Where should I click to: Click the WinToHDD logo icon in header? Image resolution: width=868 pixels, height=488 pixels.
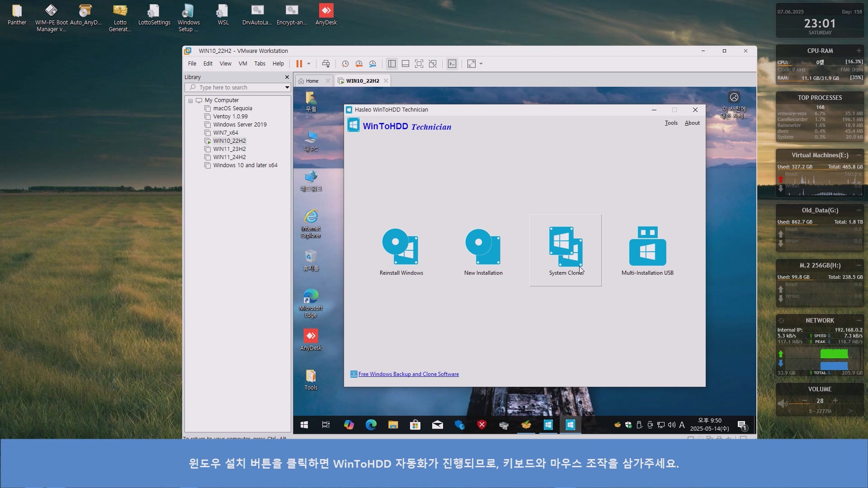coord(353,125)
